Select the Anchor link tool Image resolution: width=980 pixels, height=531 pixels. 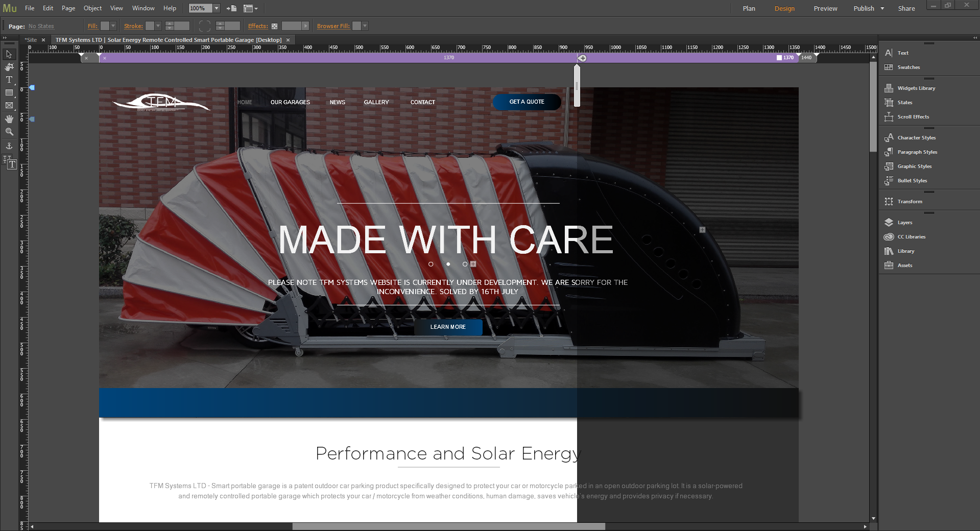pos(9,146)
